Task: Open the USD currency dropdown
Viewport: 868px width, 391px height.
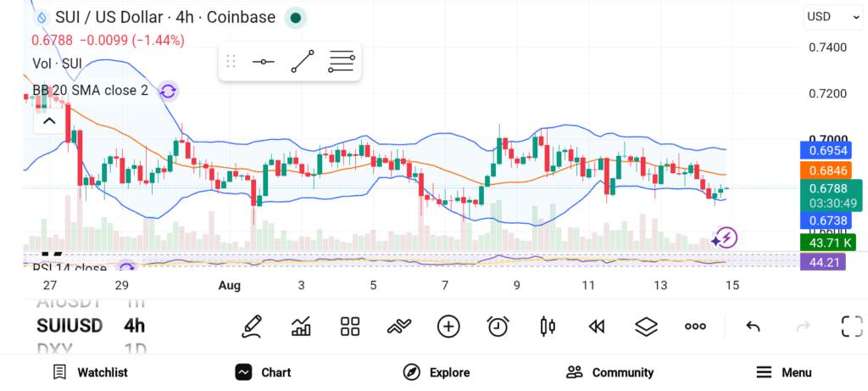Action: [832, 17]
